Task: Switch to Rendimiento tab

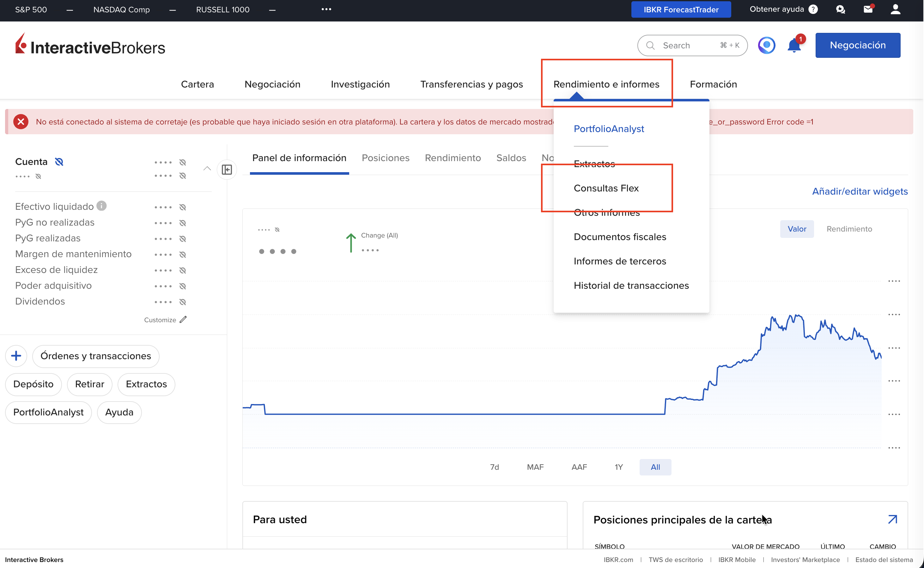Action: coord(453,158)
